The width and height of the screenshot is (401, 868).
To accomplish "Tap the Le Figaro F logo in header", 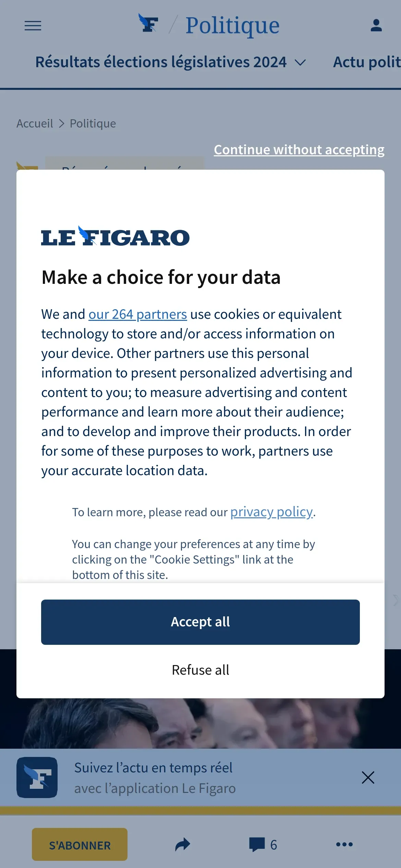I will [148, 23].
